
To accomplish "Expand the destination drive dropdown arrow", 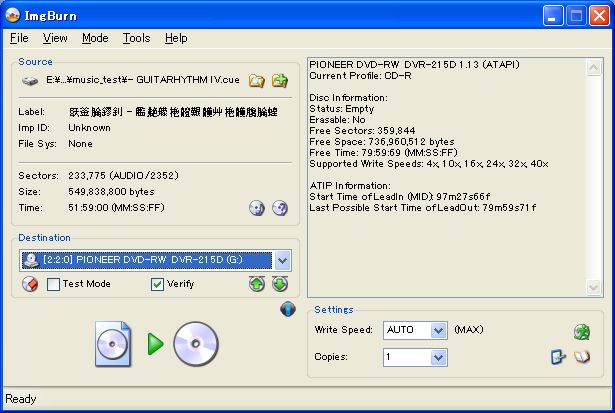I will [x=283, y=260].
